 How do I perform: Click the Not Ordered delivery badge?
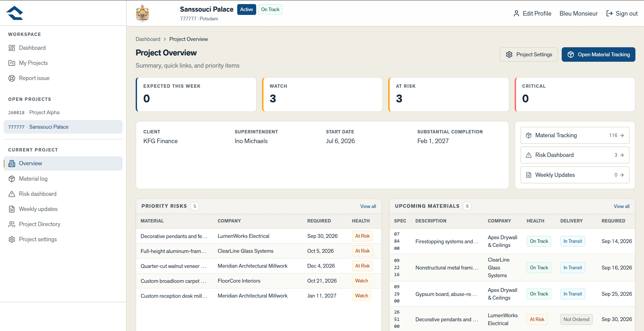pos(576,319)
